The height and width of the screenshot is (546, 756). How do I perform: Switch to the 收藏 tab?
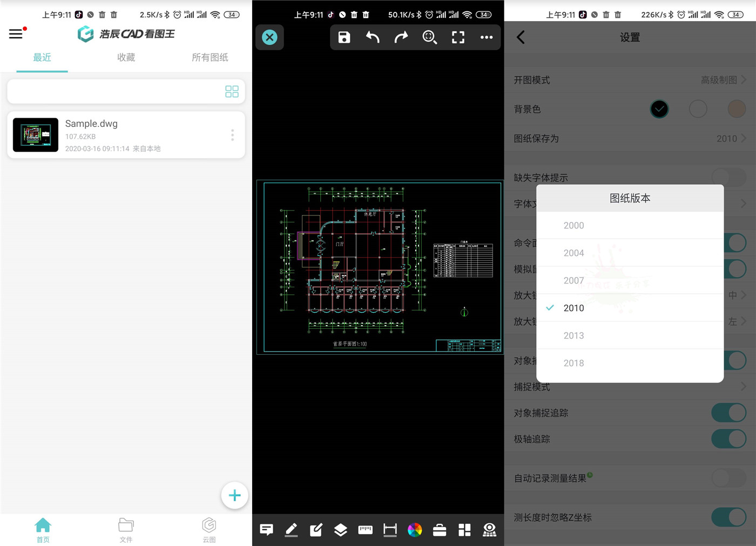(x=126, y=57)
